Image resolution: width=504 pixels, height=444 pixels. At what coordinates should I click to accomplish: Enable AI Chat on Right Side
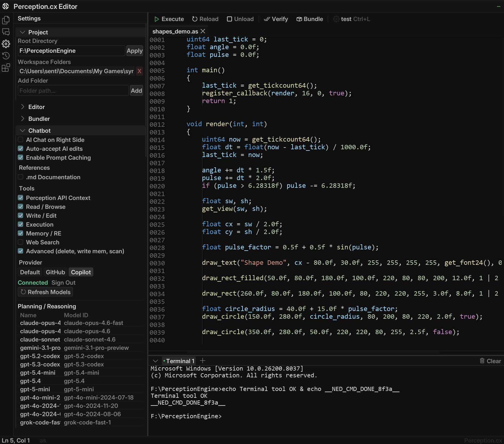click(x=21, y=140)
